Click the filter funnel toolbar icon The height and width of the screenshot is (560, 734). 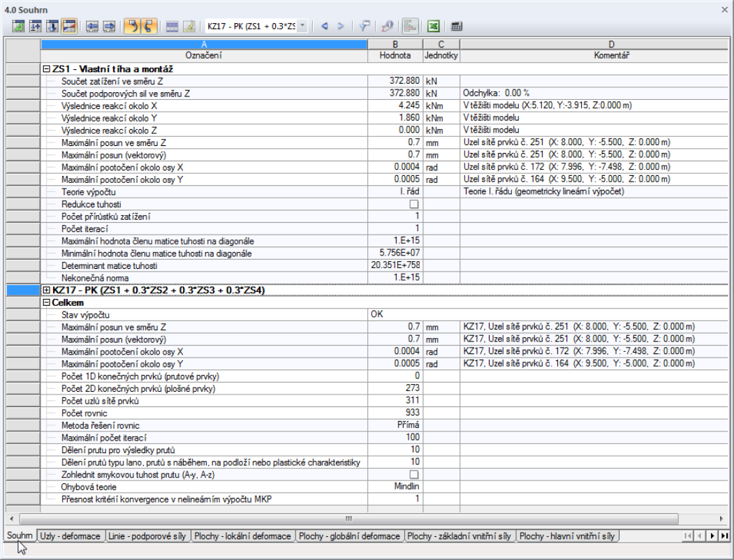tap(364, 27)
